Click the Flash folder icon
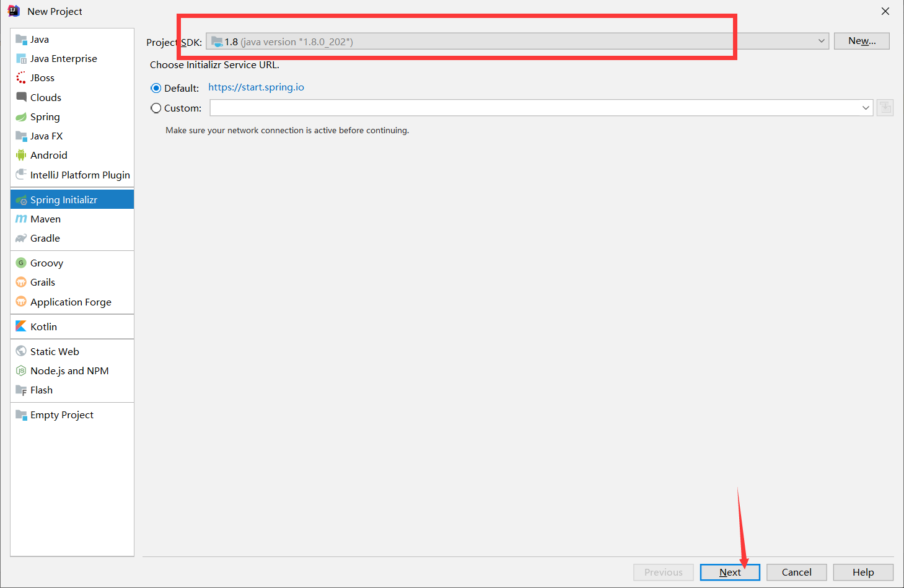904x588 pixels. coord(21,390)
